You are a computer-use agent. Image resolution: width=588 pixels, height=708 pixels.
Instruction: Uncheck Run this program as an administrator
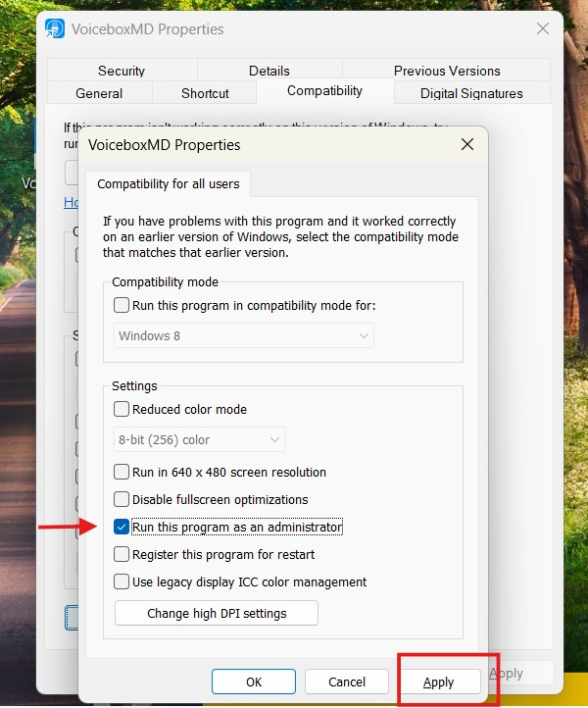pyautogui.click(x=122, y=528)
